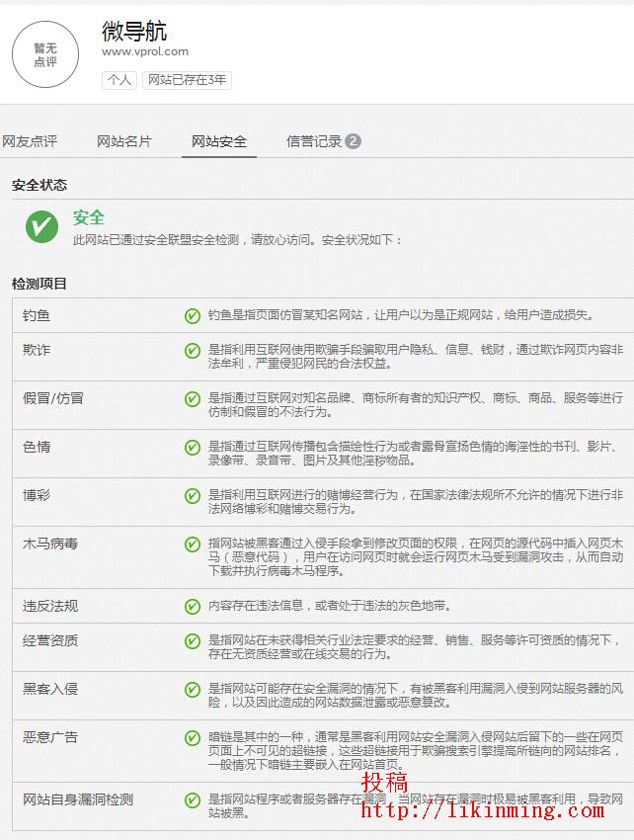Click the check icon beside 恶意广告
Viewport: 634px width, 840px height.
click(193, 737)
